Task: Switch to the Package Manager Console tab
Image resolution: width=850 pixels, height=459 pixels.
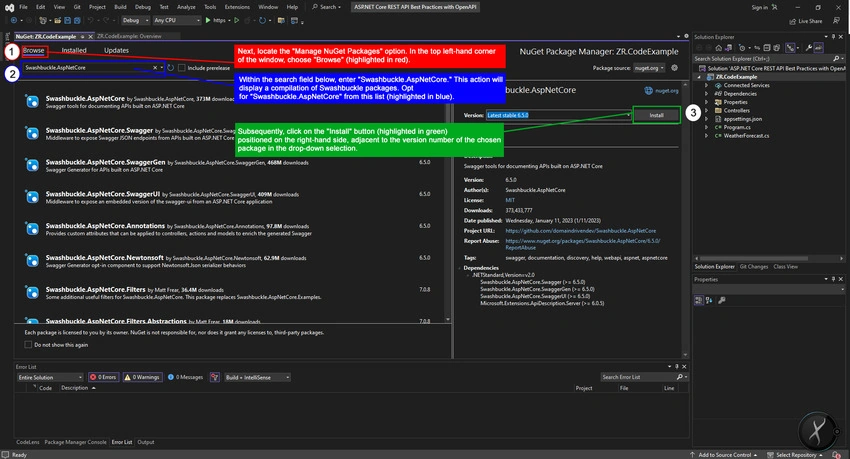Action: (75, 442)
